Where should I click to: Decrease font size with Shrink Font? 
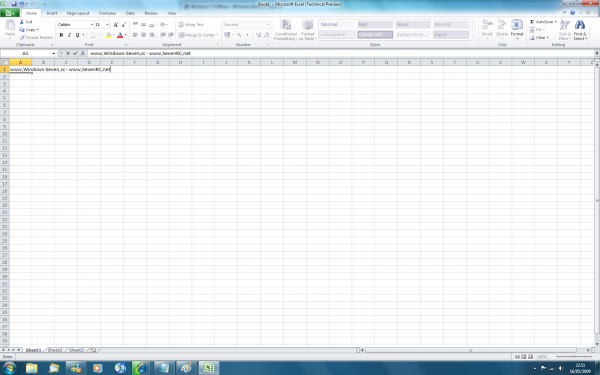[x=123, y=24]
